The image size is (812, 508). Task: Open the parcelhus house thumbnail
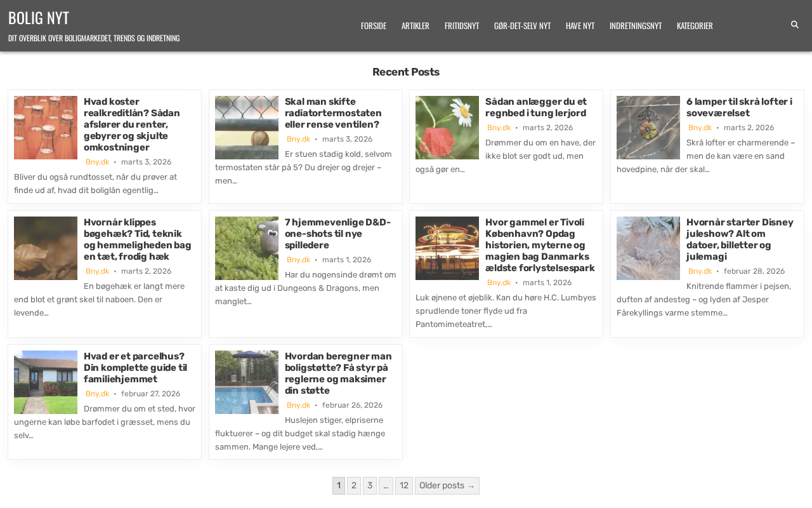tap(46, 382)
